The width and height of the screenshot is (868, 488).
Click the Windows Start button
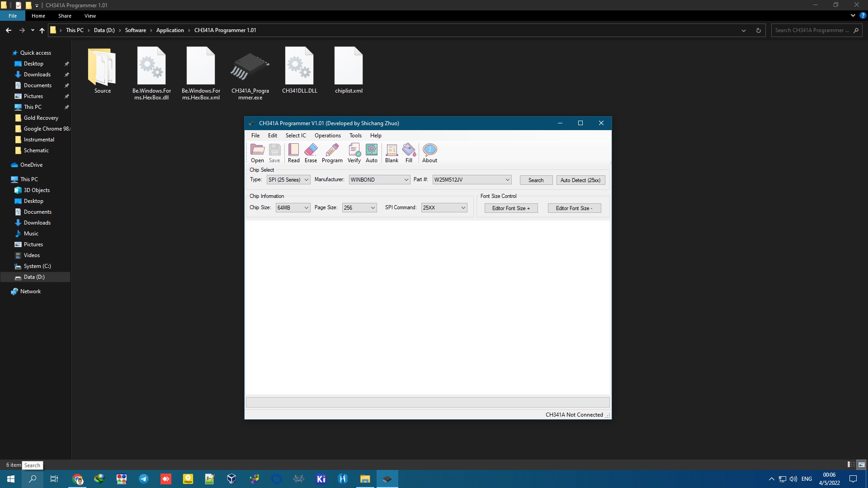[11, 479]
